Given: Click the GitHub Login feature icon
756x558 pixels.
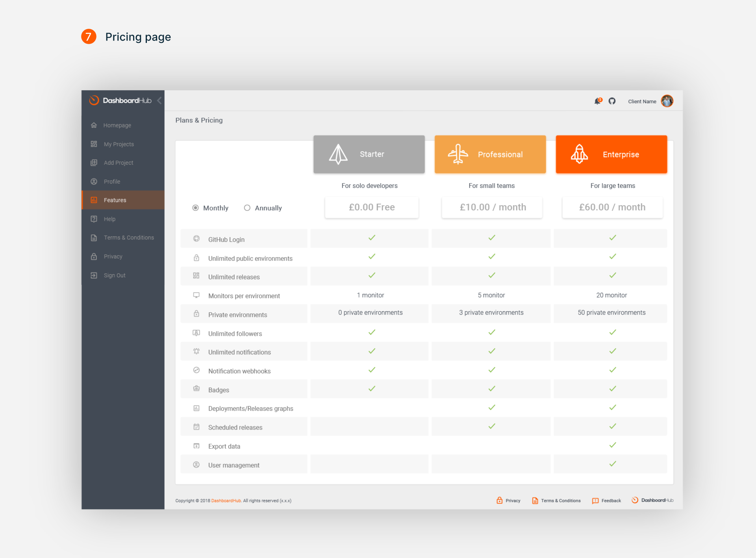Looking at the screenshot, I should point(196,239).
